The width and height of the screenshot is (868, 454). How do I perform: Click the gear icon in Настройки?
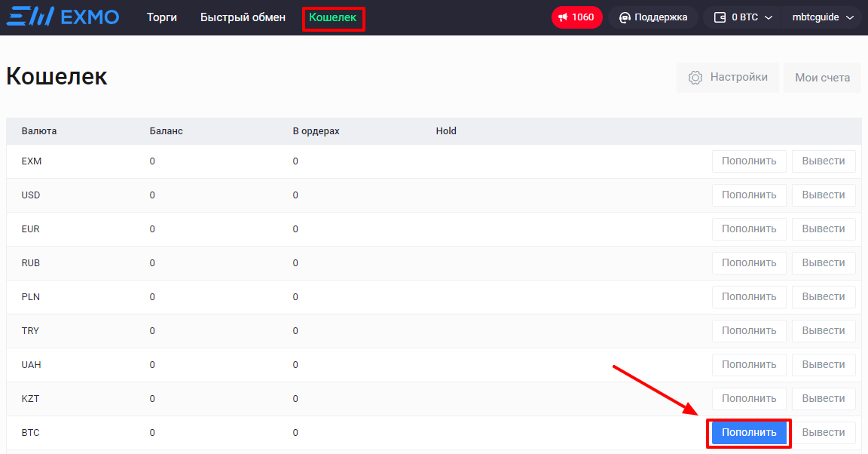[x=695, y=78]
